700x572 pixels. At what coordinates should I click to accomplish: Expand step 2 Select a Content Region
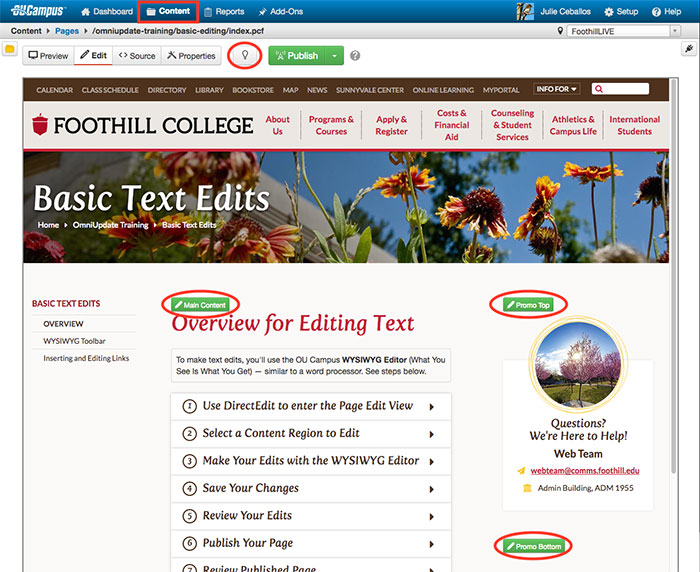[x=311, y=434]
